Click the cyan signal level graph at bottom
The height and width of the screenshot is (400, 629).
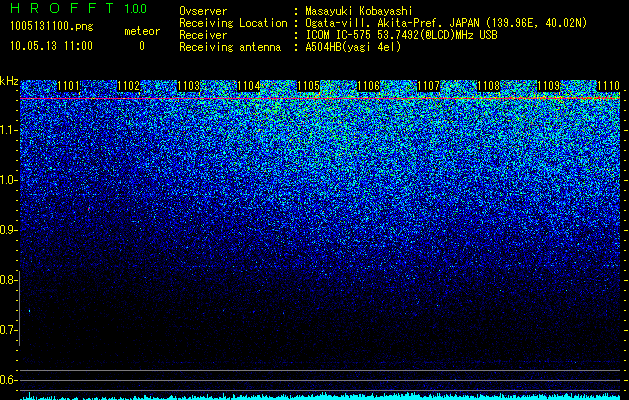[x=320, y=396]
